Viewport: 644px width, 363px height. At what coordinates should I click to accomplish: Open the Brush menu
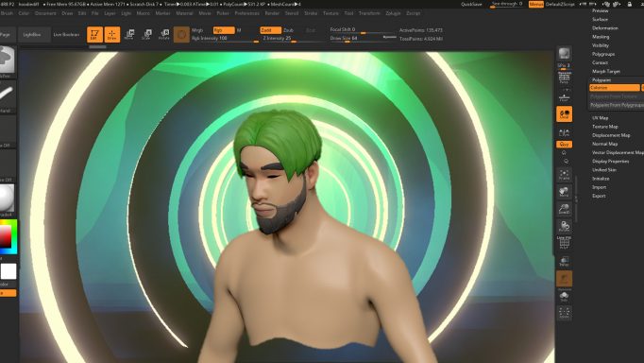coord(7,13)
